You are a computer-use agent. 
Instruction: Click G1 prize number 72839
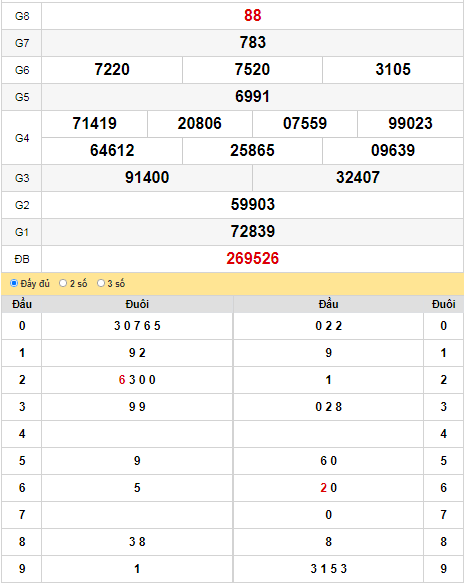point(253,231)
